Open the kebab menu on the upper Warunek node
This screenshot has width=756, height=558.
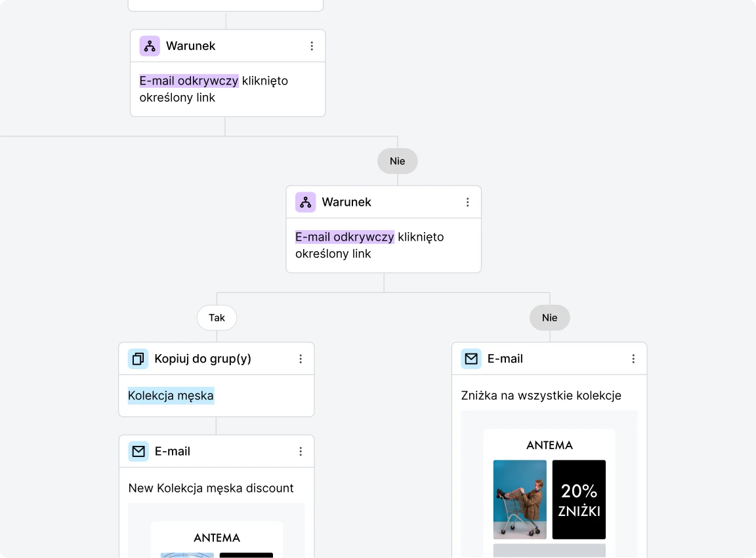coord(313,46)
